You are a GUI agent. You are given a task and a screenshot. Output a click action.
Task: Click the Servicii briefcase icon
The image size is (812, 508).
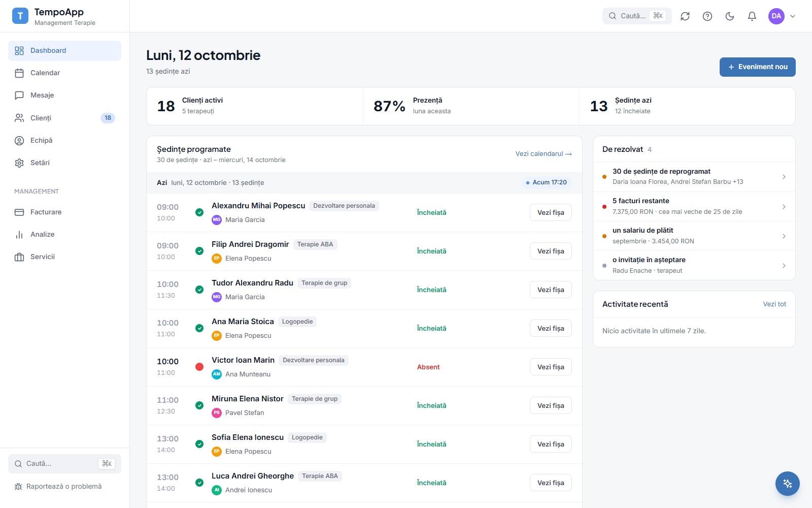pos(19,257)
